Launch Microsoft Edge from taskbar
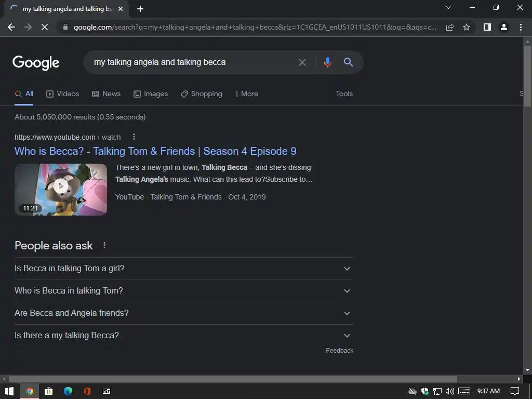 pos(68,391)
